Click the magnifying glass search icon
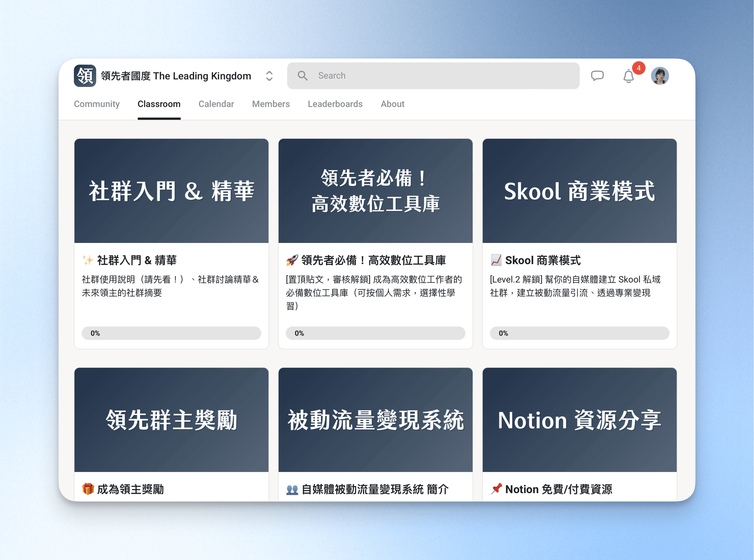 (x=303, y=76)
